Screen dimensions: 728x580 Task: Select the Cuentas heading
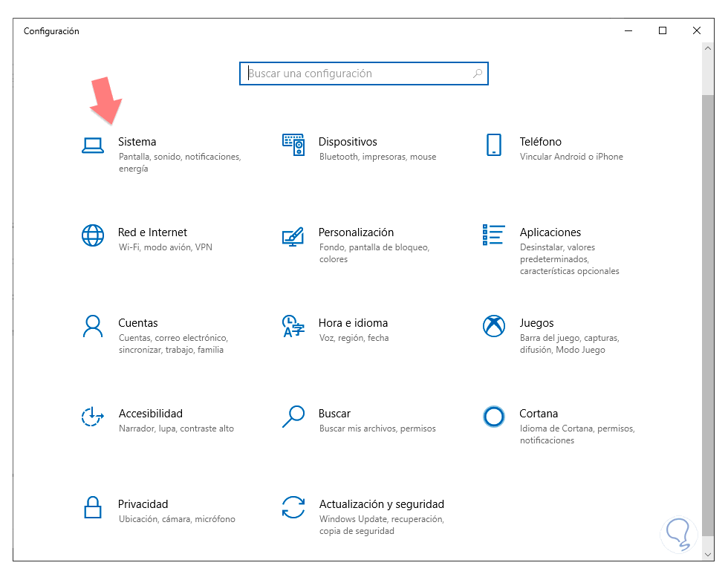138,322
